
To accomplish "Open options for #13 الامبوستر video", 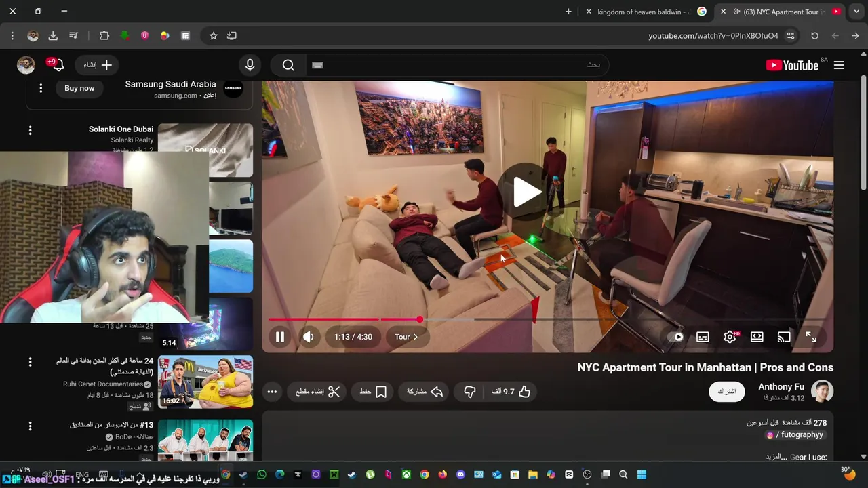I will (30, 426).
